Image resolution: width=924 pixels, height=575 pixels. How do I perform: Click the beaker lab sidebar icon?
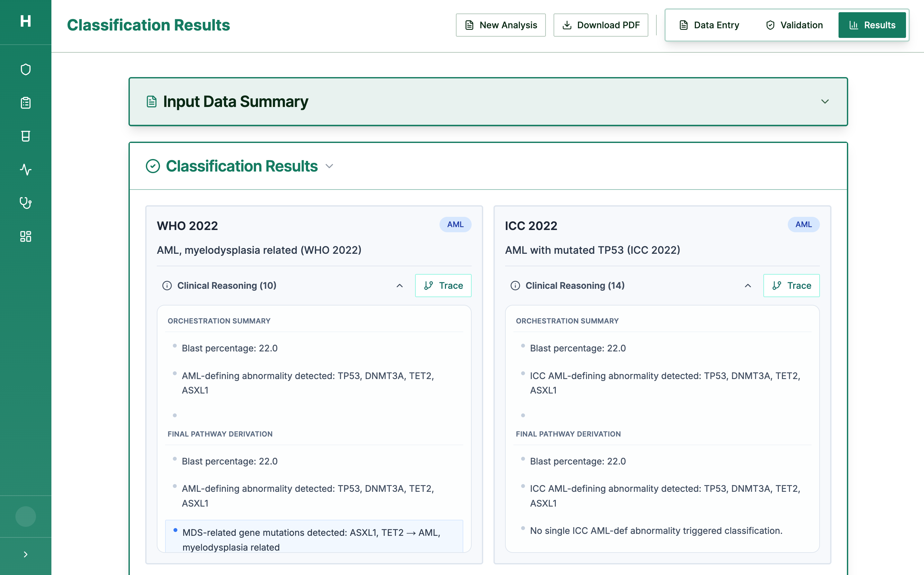(25, 136)
